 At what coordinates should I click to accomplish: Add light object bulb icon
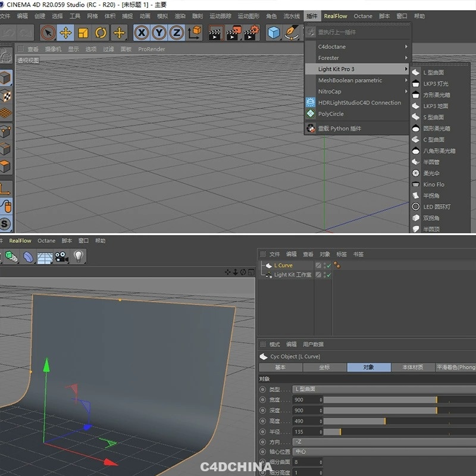79,256
